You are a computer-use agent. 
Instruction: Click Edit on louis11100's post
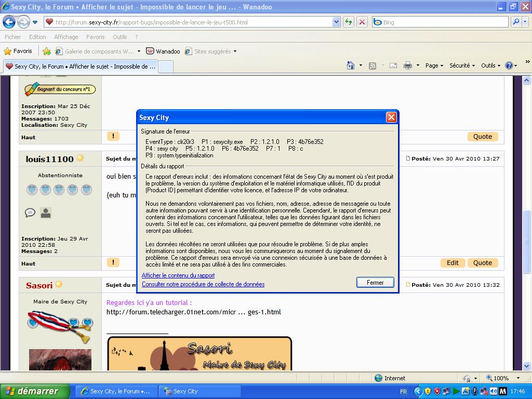pos(453,263)
